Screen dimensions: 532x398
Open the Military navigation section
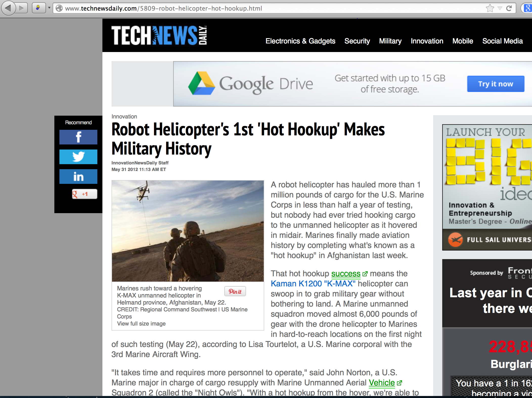pos(390,41)
